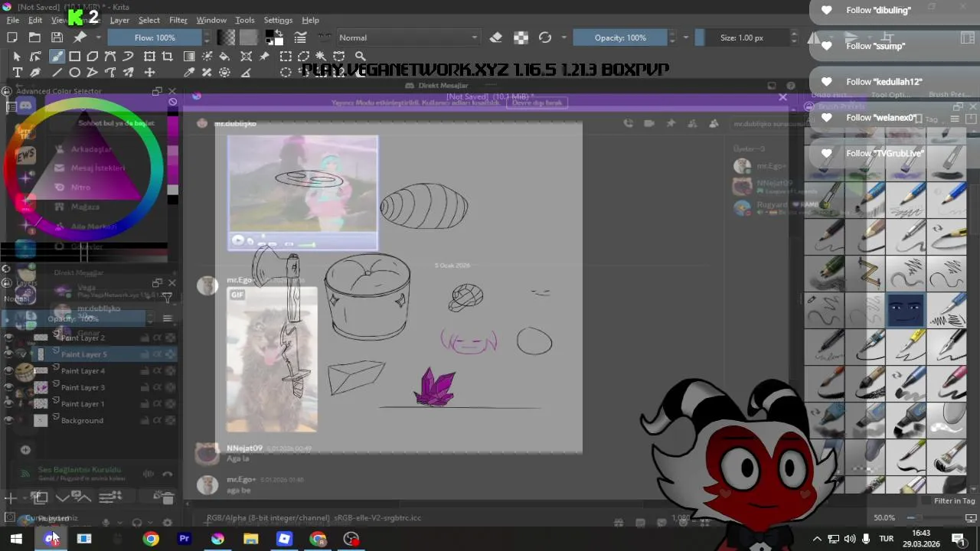The width and height of the screenshot is (980, 551).
Task: Create a new document via toolbar icon
Action: click(12, 37)
